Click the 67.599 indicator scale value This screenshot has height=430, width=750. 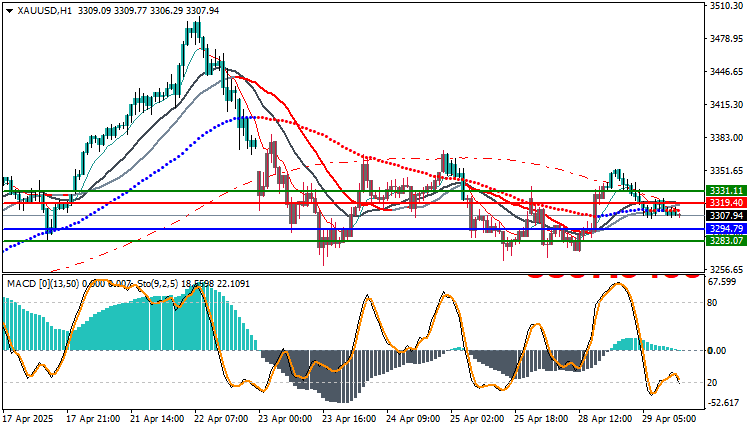pyautogui.click(x=722, y=282)
